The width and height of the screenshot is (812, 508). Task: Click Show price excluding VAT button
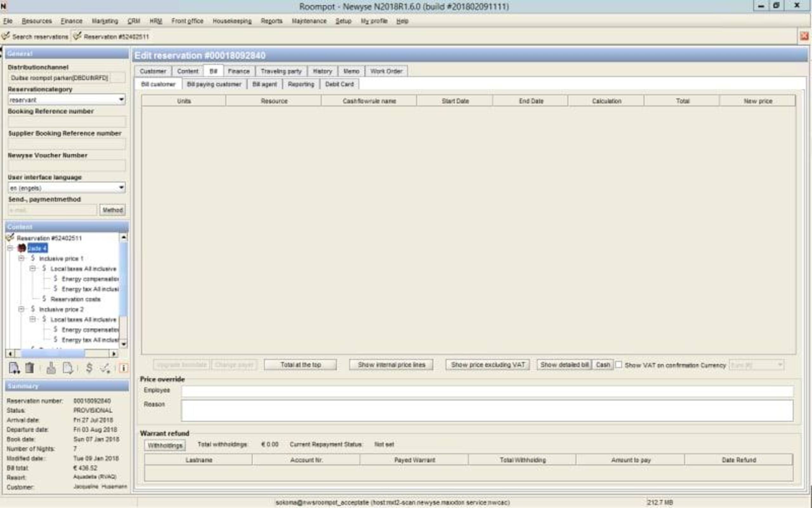coord(488,365)
